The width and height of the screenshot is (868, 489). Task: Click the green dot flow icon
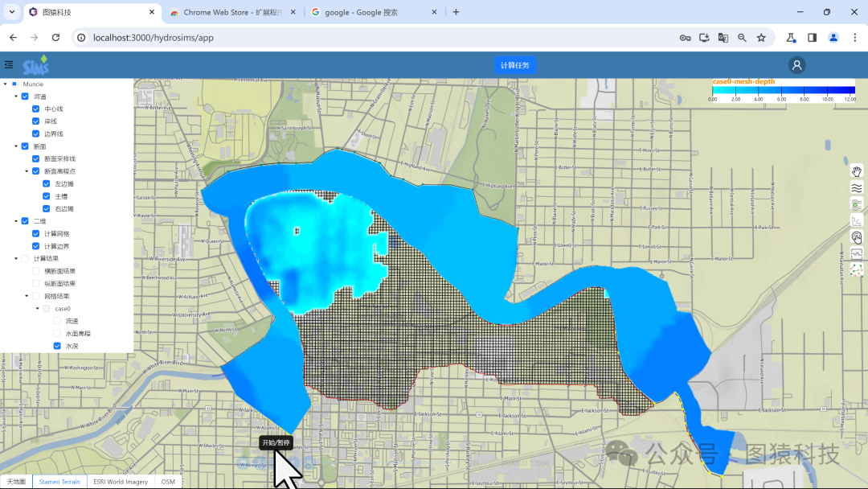coord(857,204)
